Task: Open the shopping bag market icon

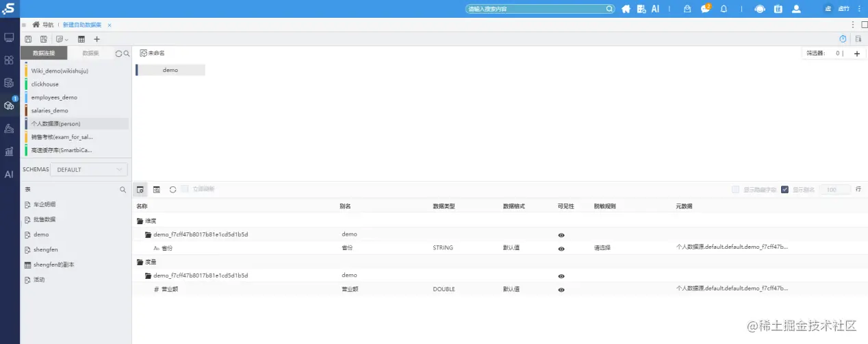Action: tap(687, 9)
